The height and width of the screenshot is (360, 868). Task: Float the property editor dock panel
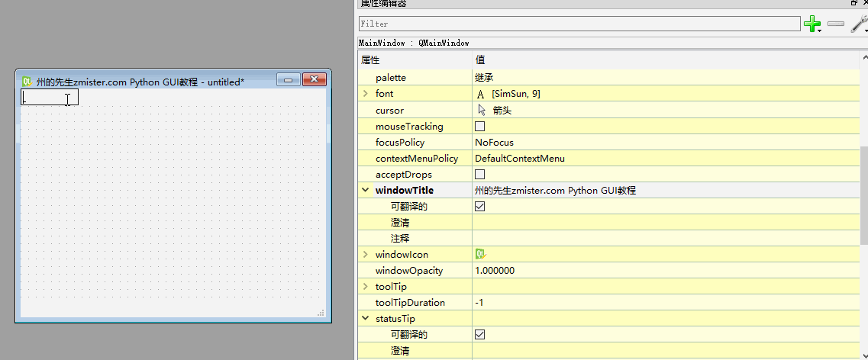click(x=854, y=3)
